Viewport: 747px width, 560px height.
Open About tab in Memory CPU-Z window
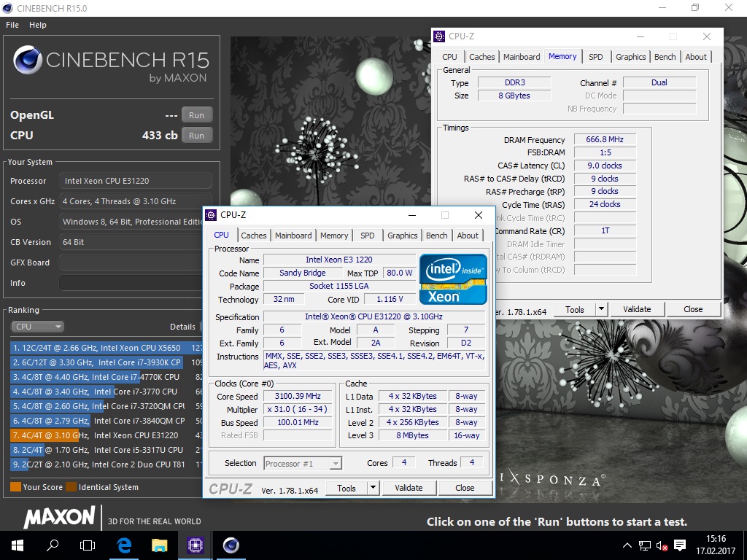(x=695, y=57)
